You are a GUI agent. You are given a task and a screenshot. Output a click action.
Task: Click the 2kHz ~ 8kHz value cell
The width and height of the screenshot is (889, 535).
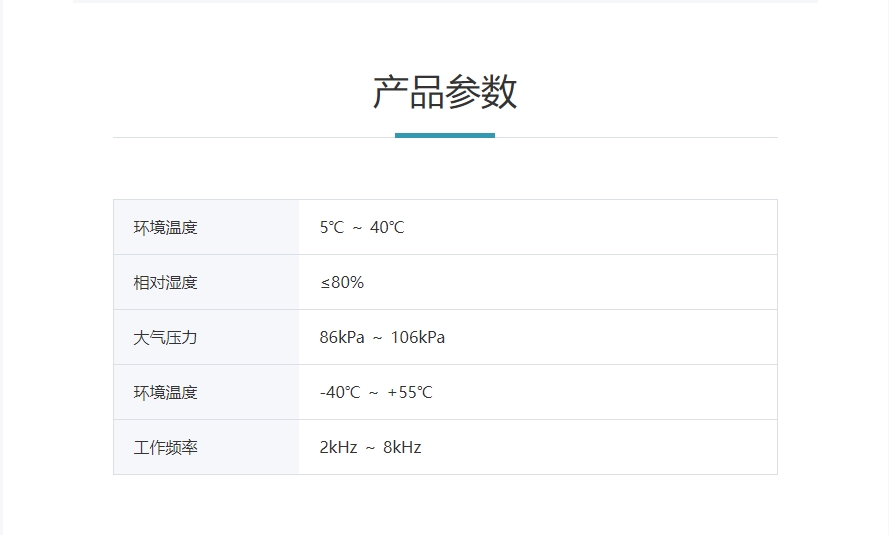point(538,447)
